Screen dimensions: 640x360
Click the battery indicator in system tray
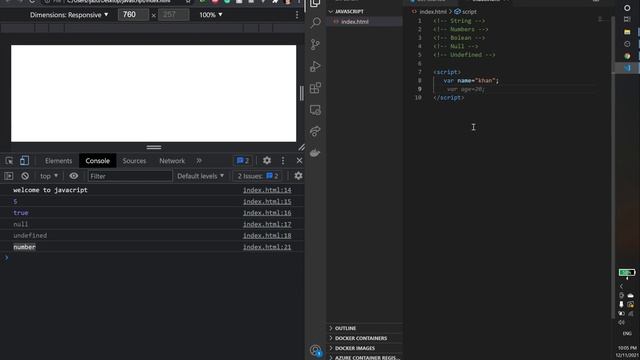627,272
